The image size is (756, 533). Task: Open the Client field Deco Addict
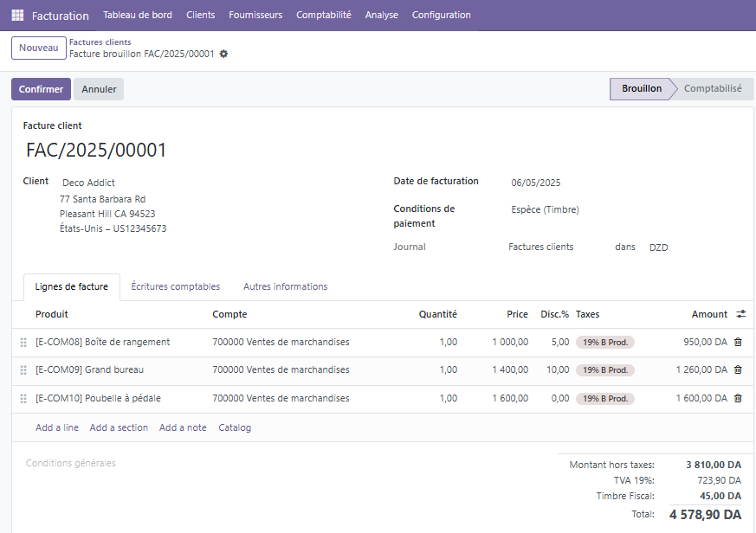(88, 183)
